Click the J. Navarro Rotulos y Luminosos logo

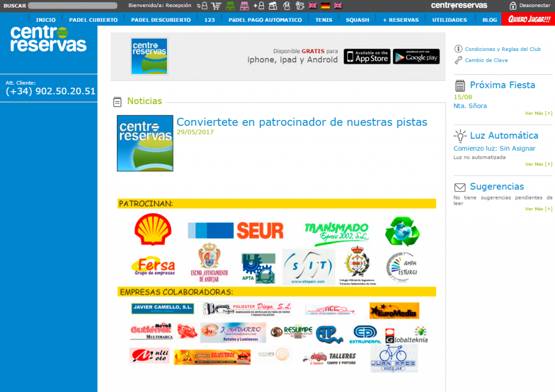[x=233, y=332]
